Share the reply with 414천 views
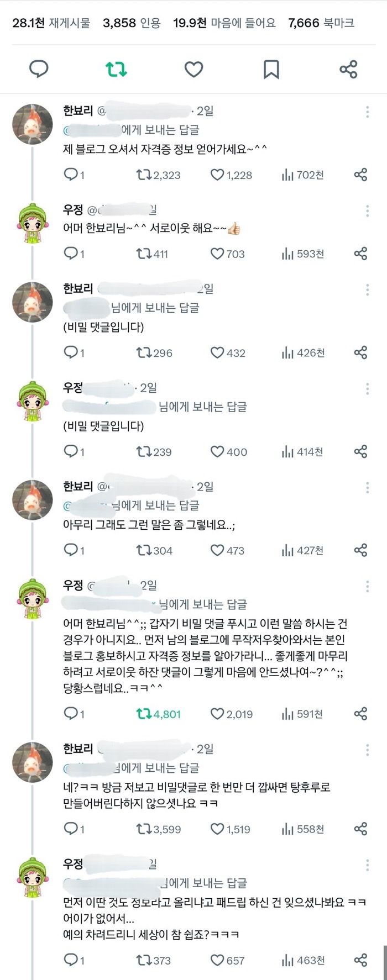 click(x=360, y=452)
